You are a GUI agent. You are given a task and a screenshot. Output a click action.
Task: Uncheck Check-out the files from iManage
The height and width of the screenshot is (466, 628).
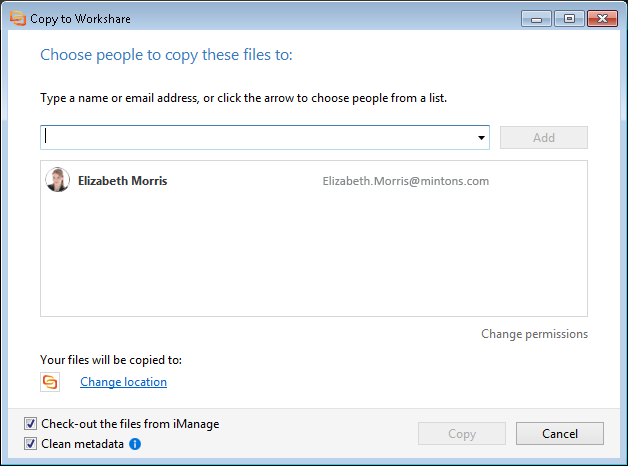pyautogui.click(x=30, y=424)
